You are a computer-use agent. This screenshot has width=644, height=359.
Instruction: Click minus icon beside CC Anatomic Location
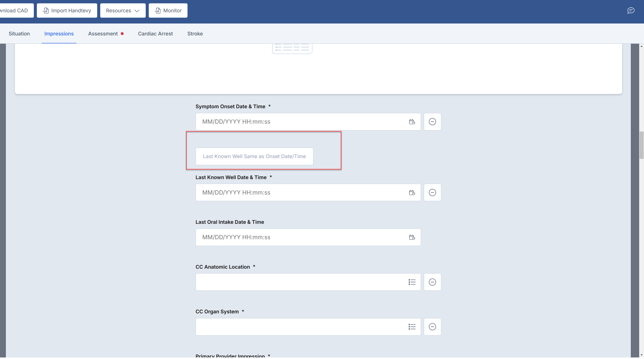coord(432,282)
